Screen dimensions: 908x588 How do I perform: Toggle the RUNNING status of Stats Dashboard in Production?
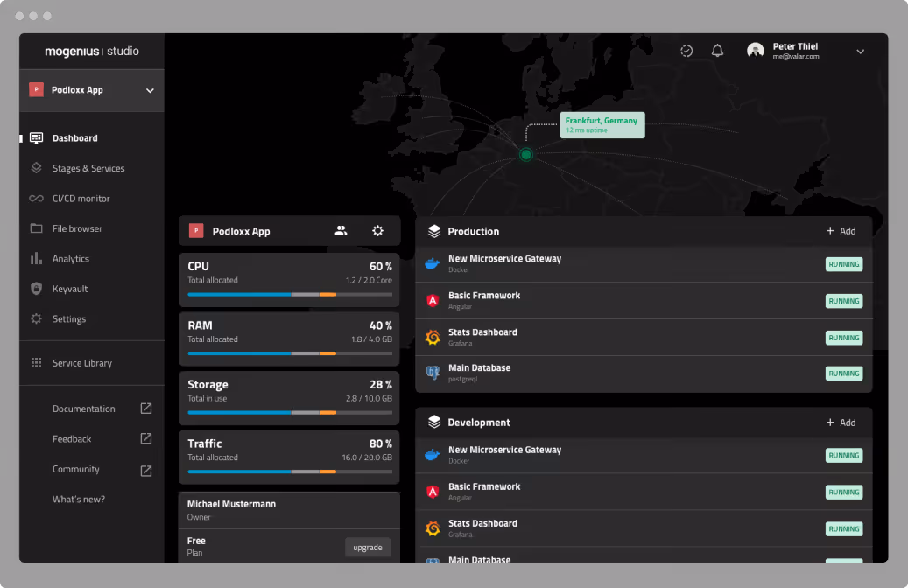pyautogui.click(x=843, y=337)
